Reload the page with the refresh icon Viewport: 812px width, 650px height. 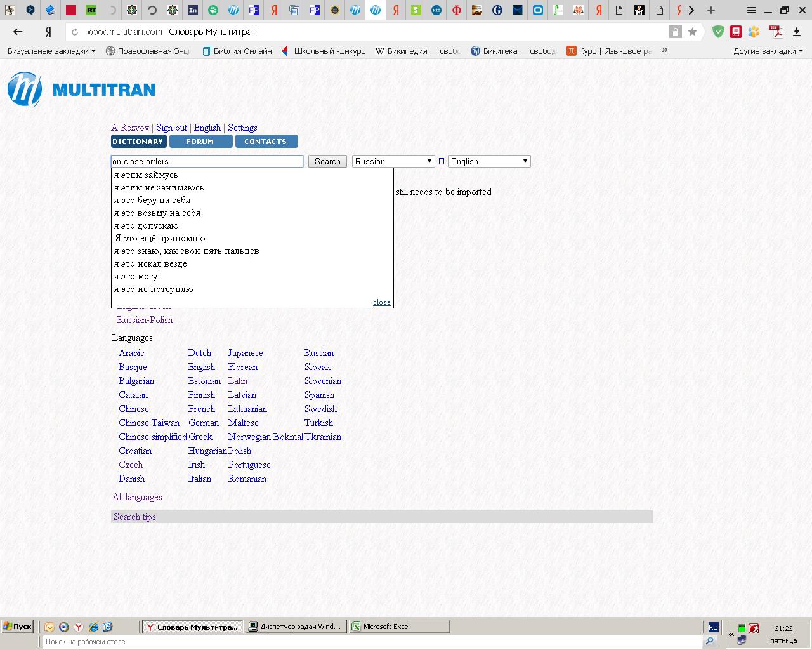click(75, 32)
